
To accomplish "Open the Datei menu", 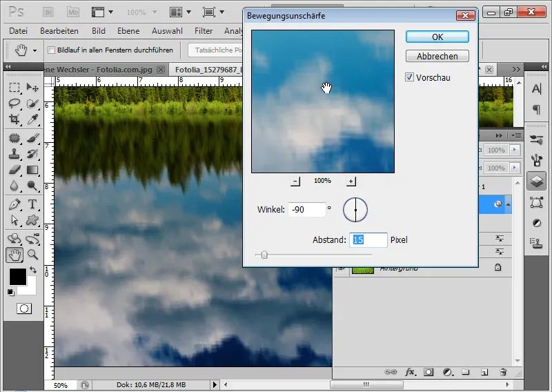I will (19, 31).
